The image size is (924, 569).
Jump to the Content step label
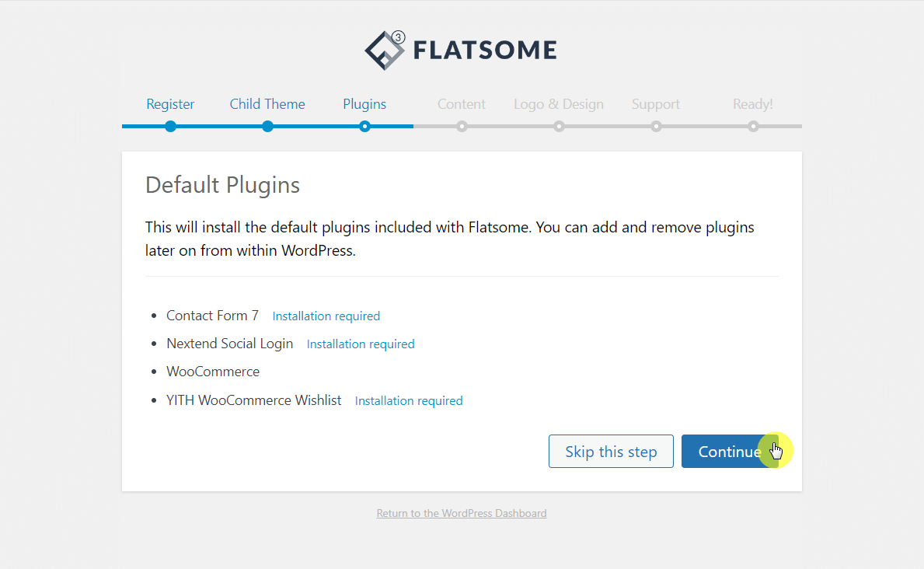(x=462, y=104)
